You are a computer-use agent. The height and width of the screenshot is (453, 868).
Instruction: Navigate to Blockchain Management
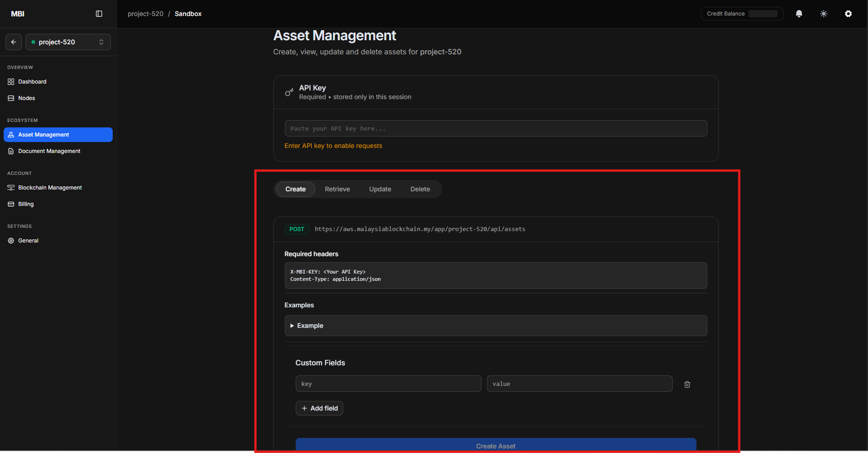(x=50, y=188)
